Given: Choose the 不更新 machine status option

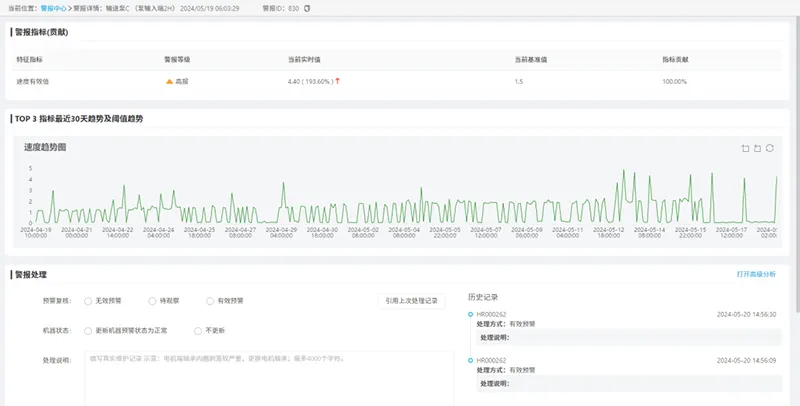Looking at the screenshot, I should pos(196,330).
